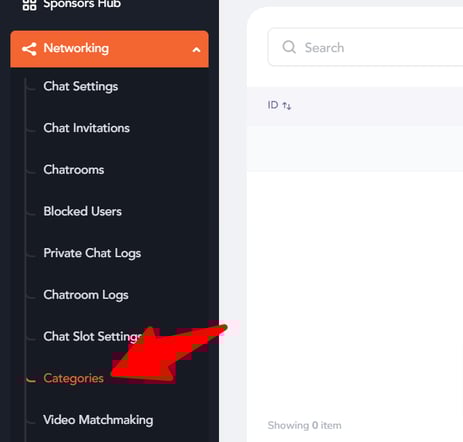Image resolution: width=463 pixels, height=442 pixels.
Task: Click the Sponsors Hub grid icon
Action: pyautogui.click(x=29, y=5)
